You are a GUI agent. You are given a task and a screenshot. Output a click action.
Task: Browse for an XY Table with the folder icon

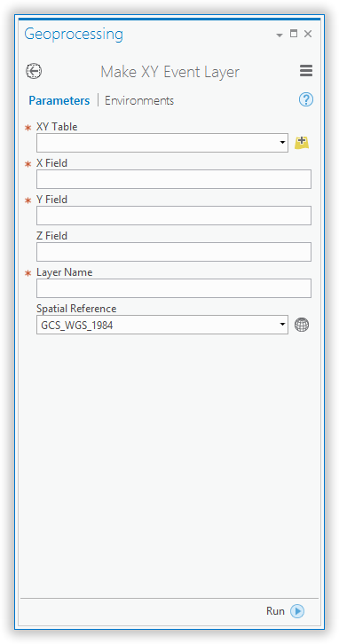coord(302,143)
